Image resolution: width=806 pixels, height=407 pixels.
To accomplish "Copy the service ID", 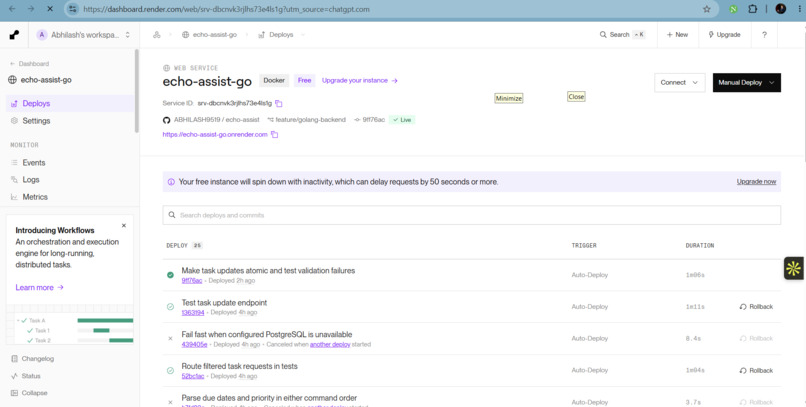I will click(279, 103).
